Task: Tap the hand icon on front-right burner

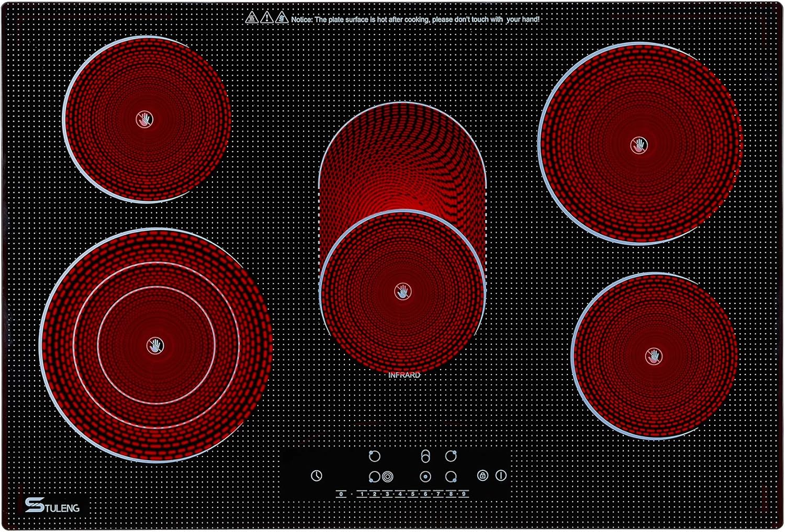Action: 654,357
